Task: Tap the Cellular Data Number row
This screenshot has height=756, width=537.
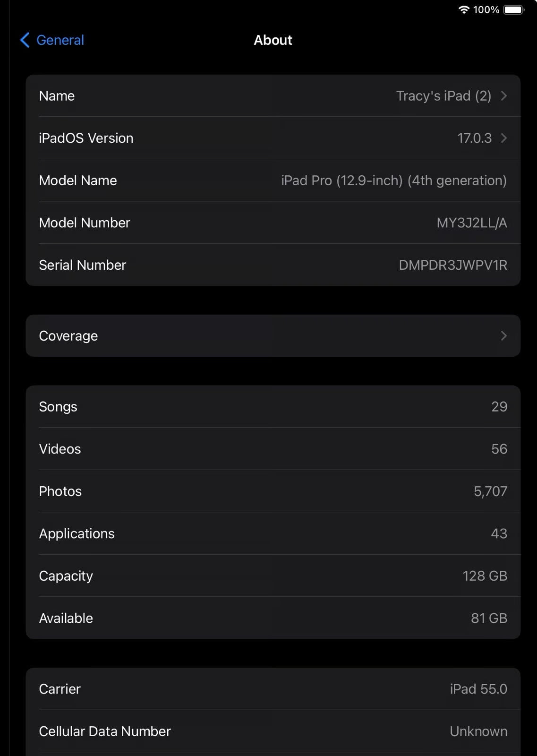Action: (273, 731)
